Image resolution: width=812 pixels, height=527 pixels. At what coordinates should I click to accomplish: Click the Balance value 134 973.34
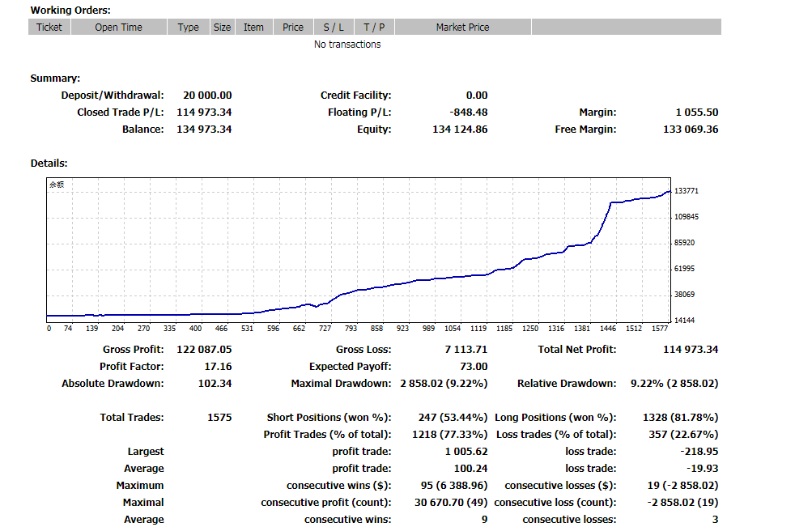[204, 130]
